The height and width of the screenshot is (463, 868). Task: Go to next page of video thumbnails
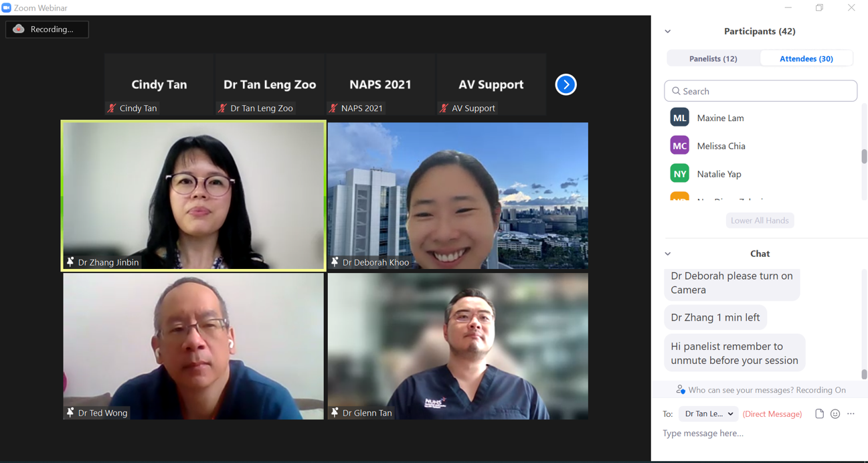click(x=566, y=84)
